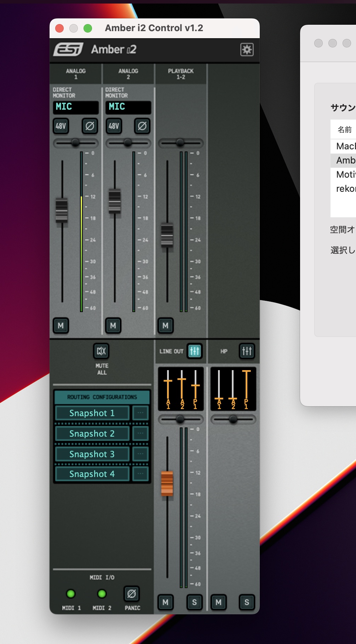This screenshot has width=356, height=644.
Task: Click the P1 send level in HP routing
Action: (x=246, y=389)
